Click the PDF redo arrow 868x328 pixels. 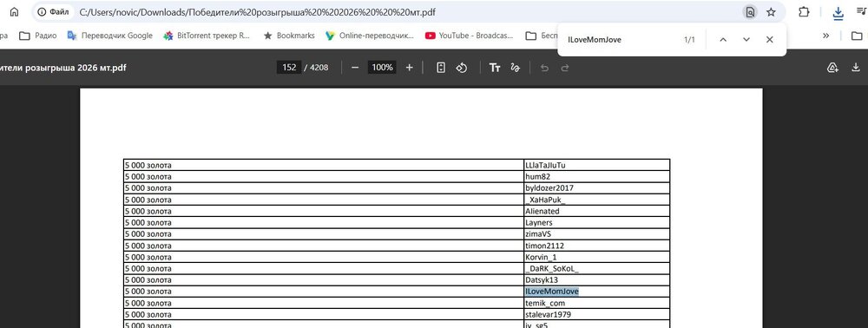click(565, 68)
